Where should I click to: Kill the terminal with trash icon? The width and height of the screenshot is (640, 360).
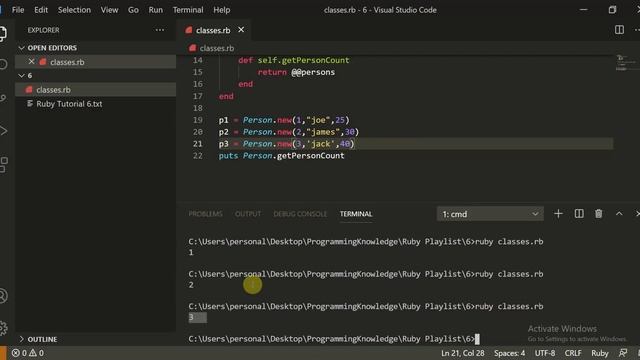(x=598, y=214)
